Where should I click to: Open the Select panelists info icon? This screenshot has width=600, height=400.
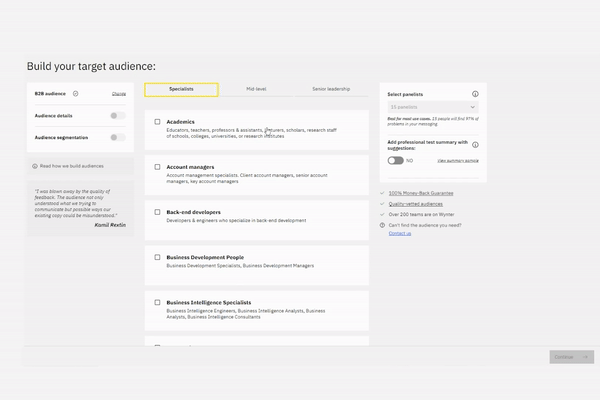pyautogui.click(x=475, y=94)
